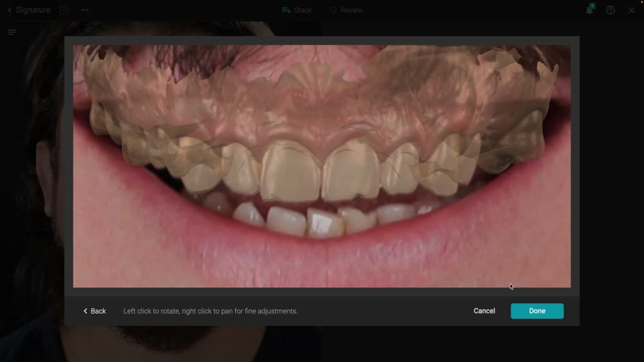Go Back in the alignment dialog
The width and height of the screenshot is (644, 362).
tap(95, 311)
